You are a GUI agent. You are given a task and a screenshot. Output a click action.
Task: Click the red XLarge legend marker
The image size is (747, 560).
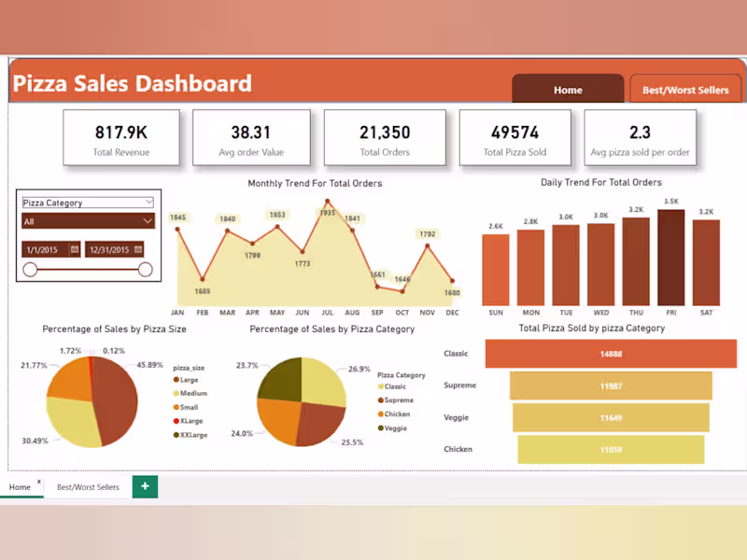point(176,421)
